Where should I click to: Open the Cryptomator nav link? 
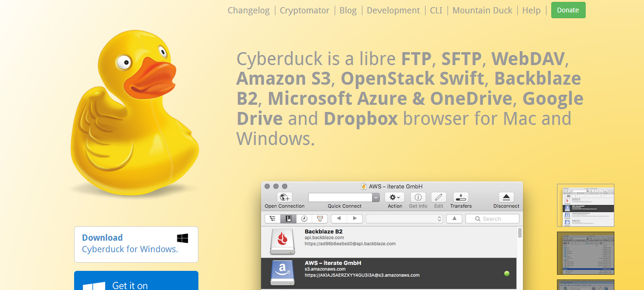305,10
